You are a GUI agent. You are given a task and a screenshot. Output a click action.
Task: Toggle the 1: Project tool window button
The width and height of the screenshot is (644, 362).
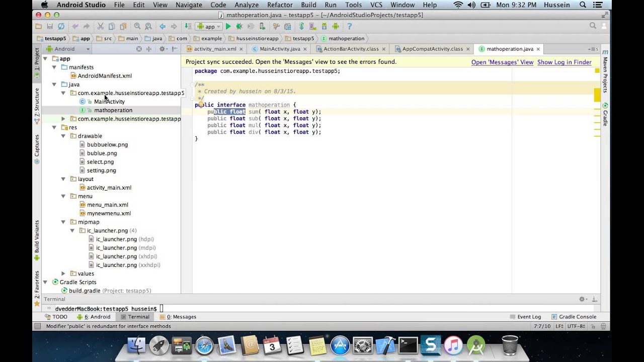[37, 63]
